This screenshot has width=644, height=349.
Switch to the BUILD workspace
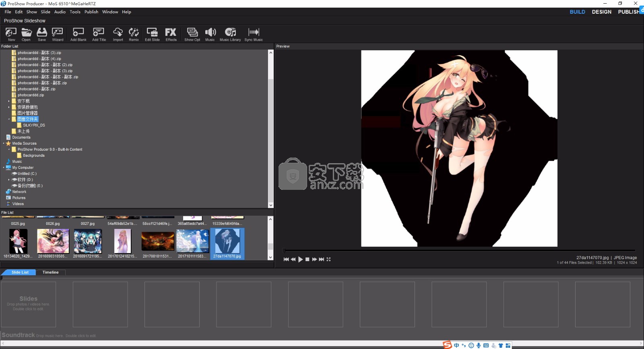(x=577, y=12)
